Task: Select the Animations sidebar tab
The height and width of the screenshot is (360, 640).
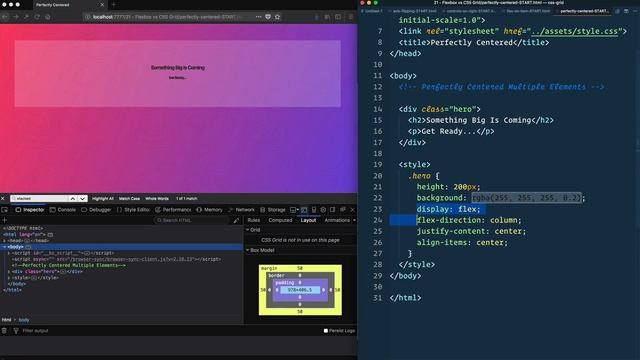Action: 337,220
